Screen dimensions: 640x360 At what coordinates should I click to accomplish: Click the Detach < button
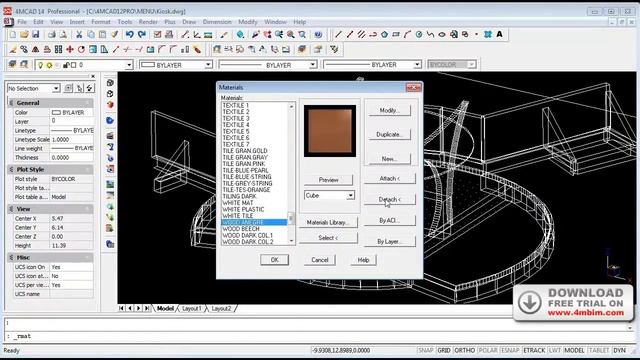point(390,199)
